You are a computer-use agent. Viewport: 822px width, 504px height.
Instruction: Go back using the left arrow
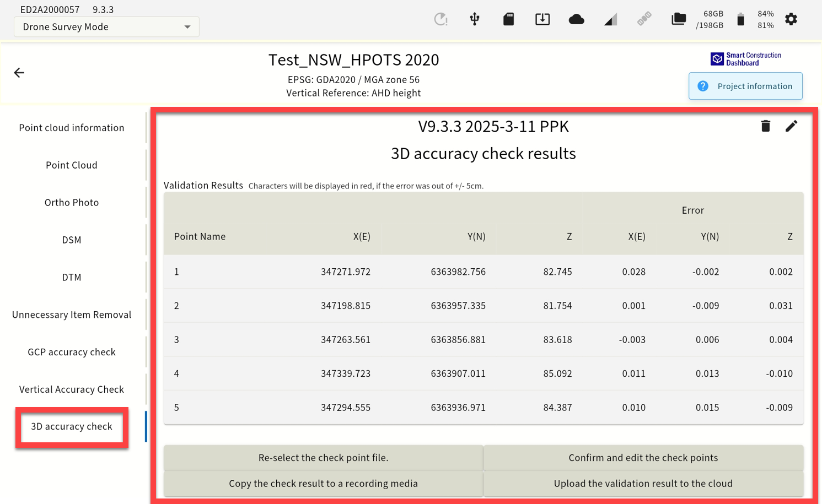(x=19, y=73)
